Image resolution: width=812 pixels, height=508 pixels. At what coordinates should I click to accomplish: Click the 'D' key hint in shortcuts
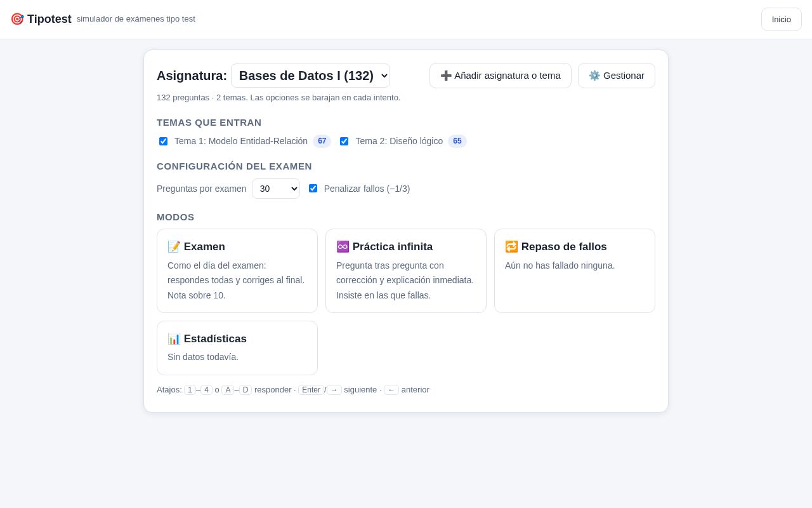pyautogui.click(x=246, y=390)
